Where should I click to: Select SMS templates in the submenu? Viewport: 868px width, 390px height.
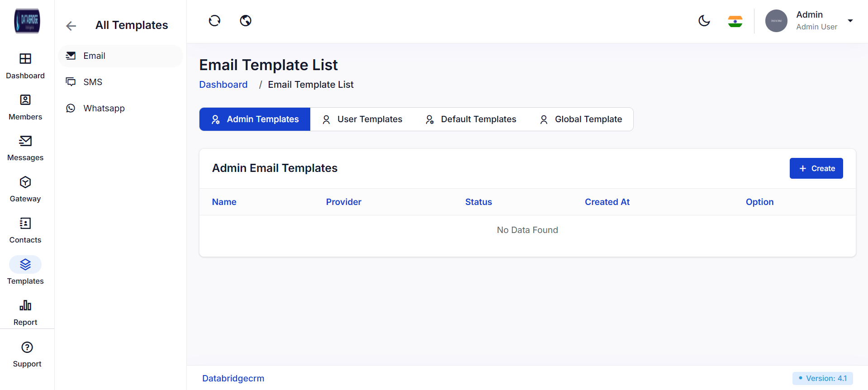click(93, 82)
